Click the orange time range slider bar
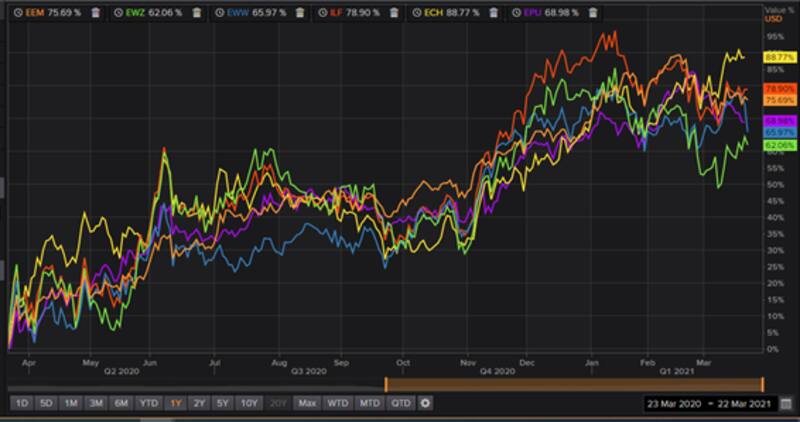Viewport: 800px width, 422px height. [573, 384]
